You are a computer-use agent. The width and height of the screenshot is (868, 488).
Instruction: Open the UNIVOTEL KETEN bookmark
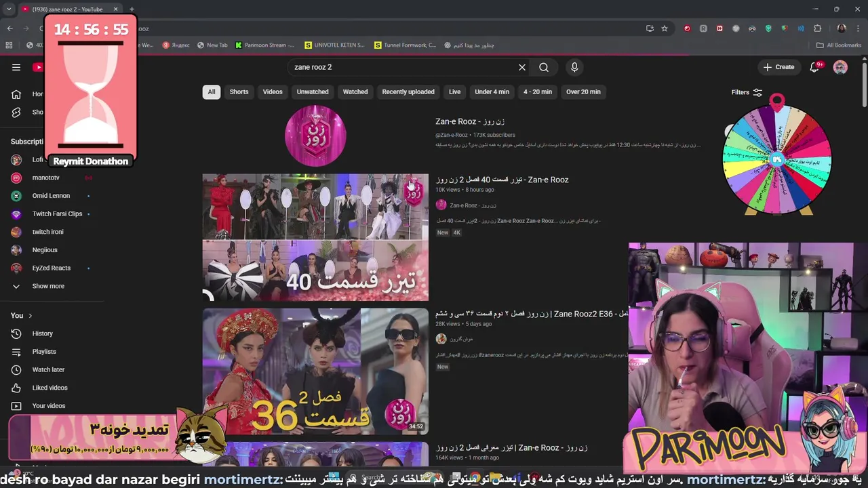coord(335,45)
